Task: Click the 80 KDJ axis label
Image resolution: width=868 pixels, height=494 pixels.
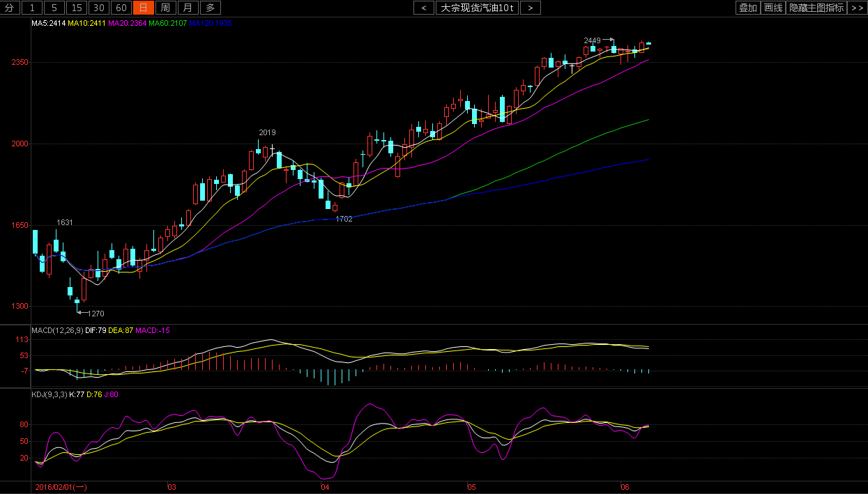Action: click(x=24, y=425)
